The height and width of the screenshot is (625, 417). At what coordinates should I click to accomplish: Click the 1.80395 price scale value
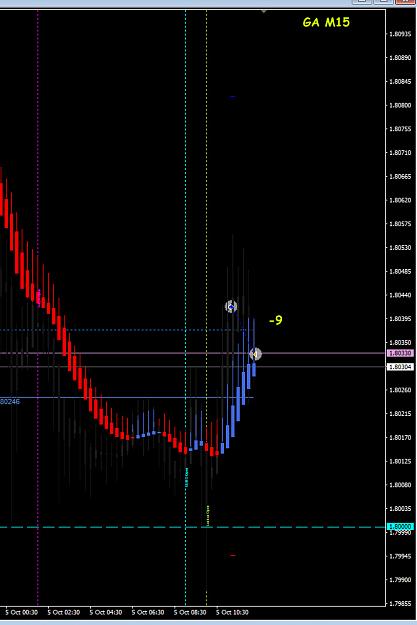[x=400, y=319]
